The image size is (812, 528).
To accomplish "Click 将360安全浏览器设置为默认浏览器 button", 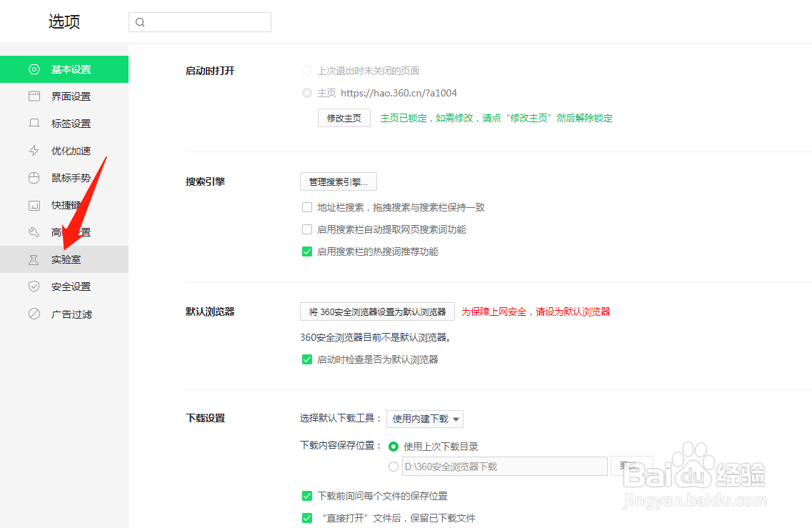I will tap(377, 312).
